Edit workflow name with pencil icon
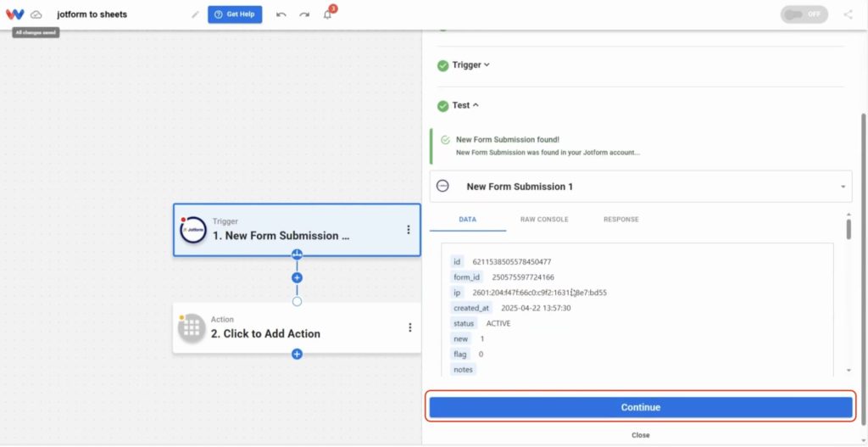Screen dimensions: 868x447 point(196,14)
